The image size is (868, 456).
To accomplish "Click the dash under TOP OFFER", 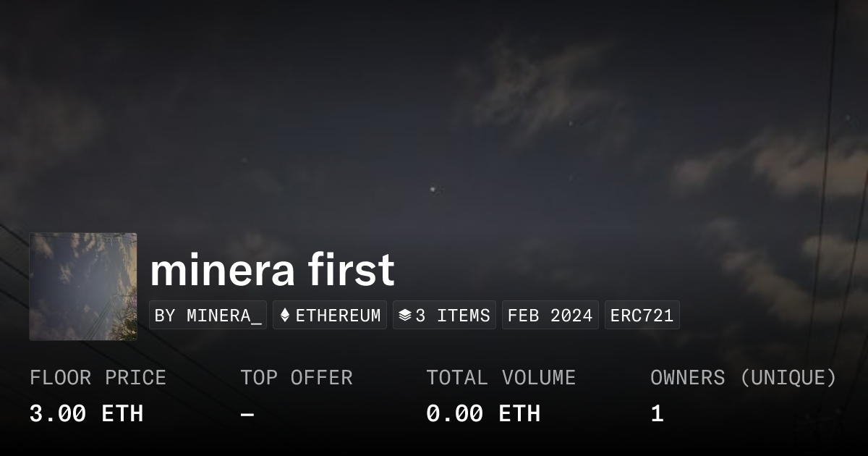I will tap(247, 414).
